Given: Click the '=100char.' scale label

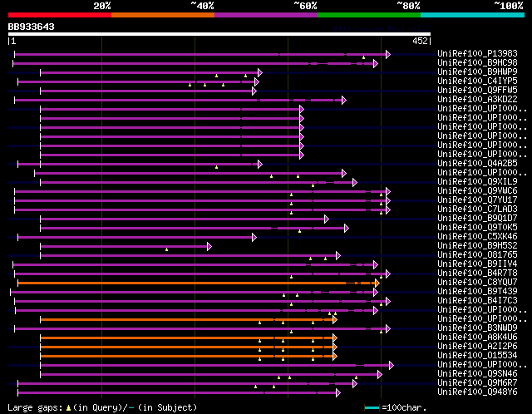Looking at the screenshot, I should pyautogui.click(x=404, y=407).
